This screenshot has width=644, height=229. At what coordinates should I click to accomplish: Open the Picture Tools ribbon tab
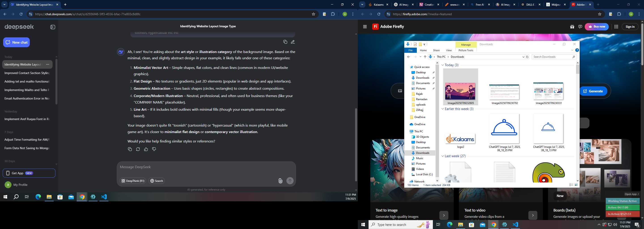point(466,50)
